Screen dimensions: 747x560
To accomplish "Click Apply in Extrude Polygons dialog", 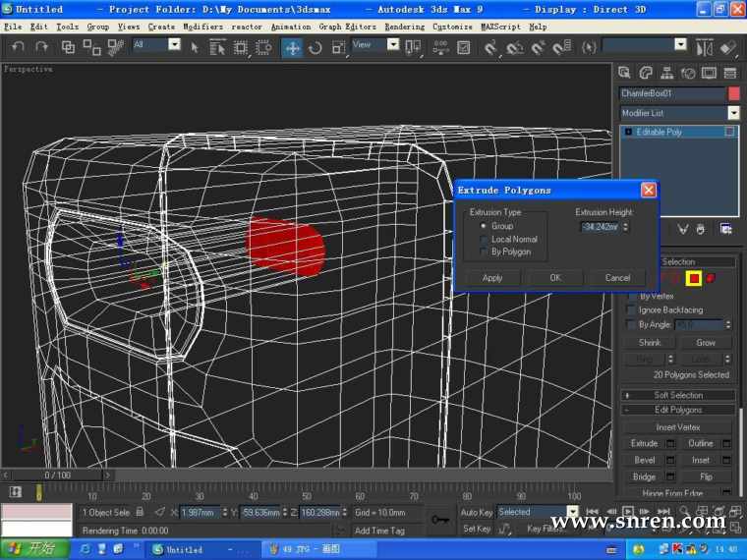I will tap(492, 278).
